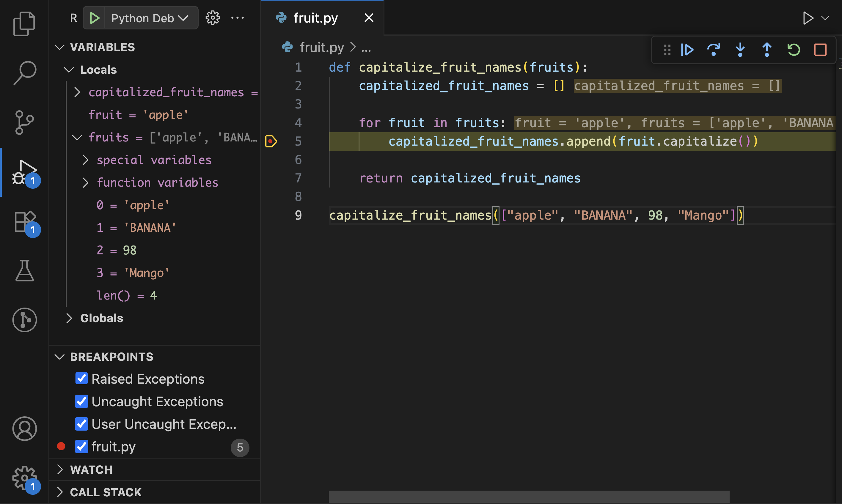Start debugging with the green play button
The width and height of the screenshot is (842, 504).
coord(95,18)
